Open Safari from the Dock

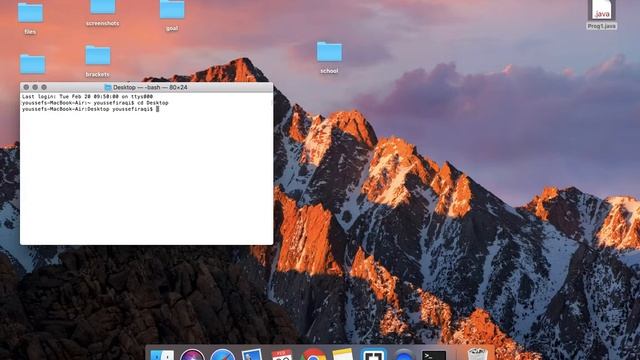point(222,355)
